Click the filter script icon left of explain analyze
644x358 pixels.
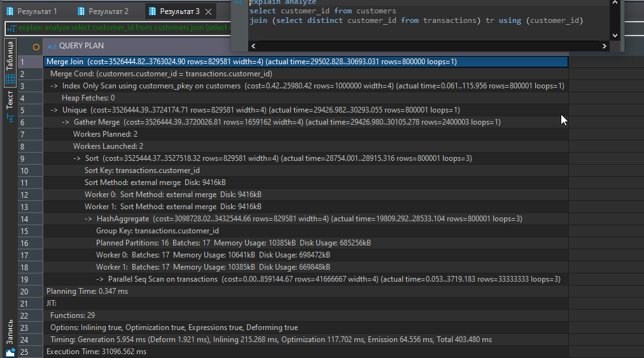(x=11, y=28)
